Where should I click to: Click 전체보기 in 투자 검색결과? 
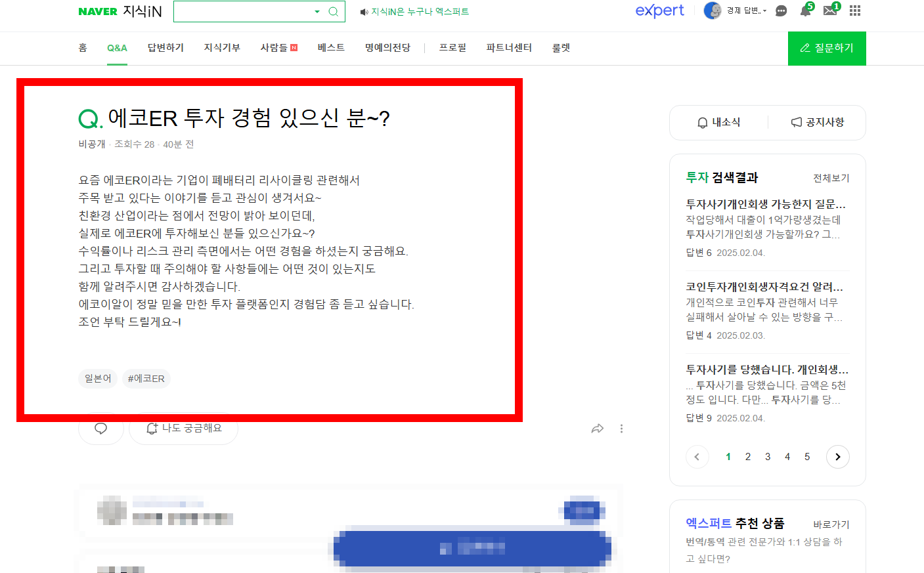(x=831, y=178)
